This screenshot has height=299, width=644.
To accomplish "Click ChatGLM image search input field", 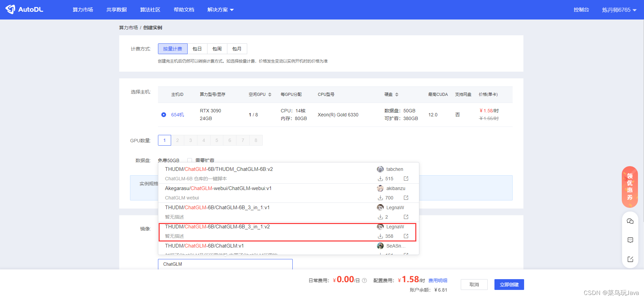I will [x=225, y=264].
